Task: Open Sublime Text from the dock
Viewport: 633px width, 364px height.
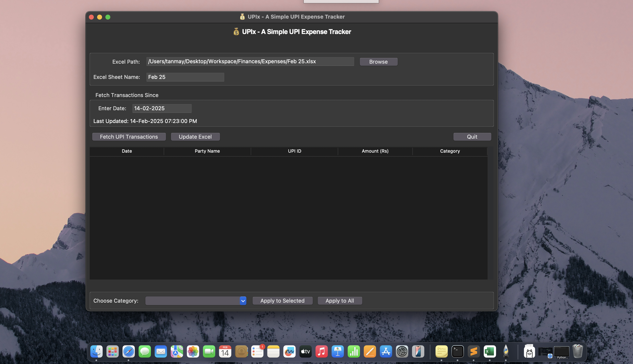Action: 474,352
